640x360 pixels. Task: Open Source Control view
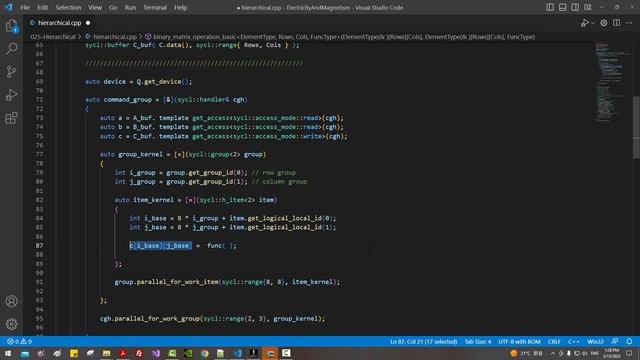[x=11, y=72]
